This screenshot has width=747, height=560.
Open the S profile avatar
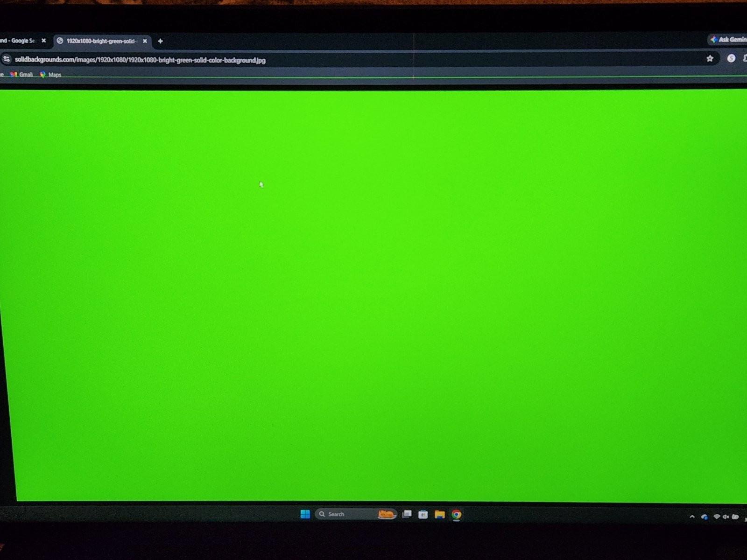pyautogui.click(x=731, y=58)
